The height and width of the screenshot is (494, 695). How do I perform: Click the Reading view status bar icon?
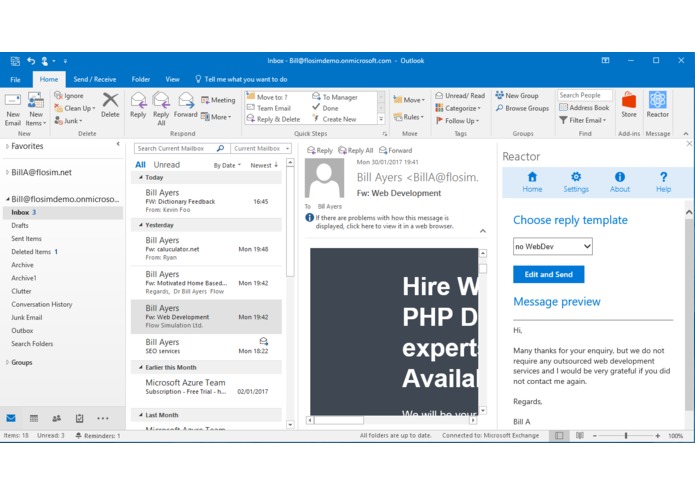[x=579, y=436]
